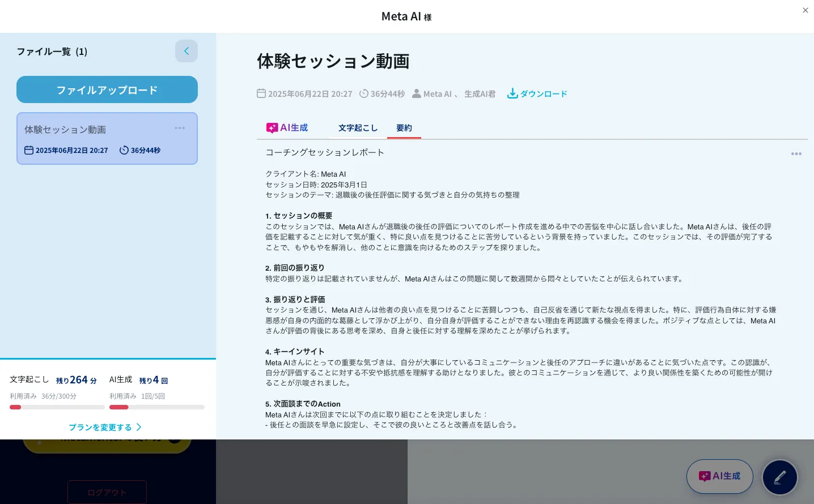Viewport: 814px width, 504px height.
Task: Click the セッション日時: 2025年3月1日 line
Action: (x=316, y=185)
